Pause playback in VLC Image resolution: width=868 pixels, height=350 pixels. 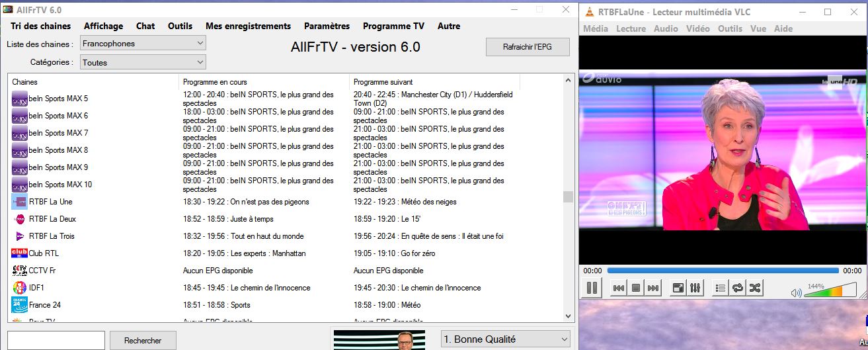[592, 288]
